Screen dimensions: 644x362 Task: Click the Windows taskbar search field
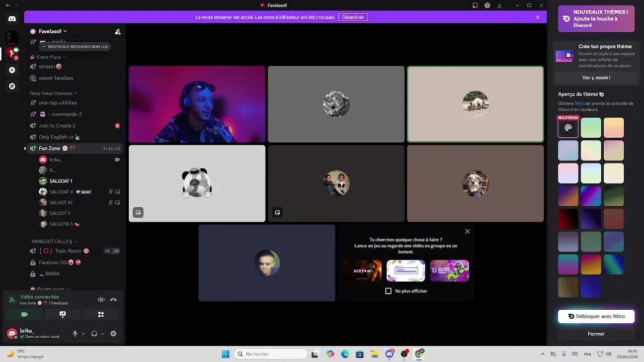click(x=271, y=354)
